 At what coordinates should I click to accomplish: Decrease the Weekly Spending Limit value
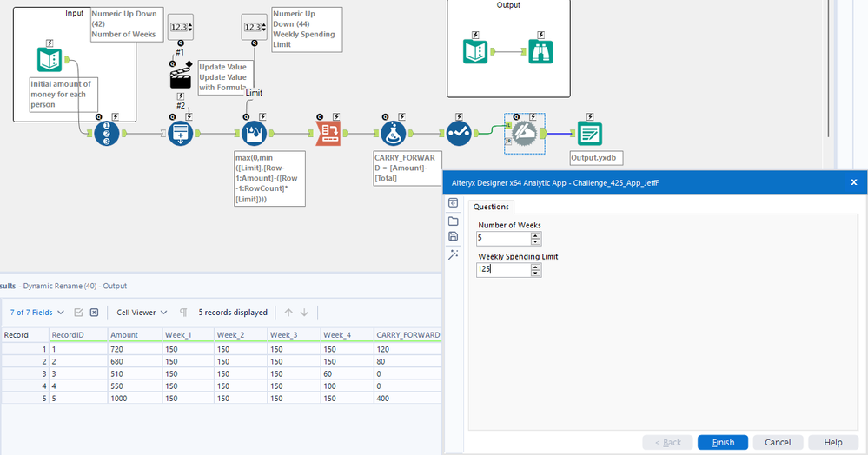(535, 273)
